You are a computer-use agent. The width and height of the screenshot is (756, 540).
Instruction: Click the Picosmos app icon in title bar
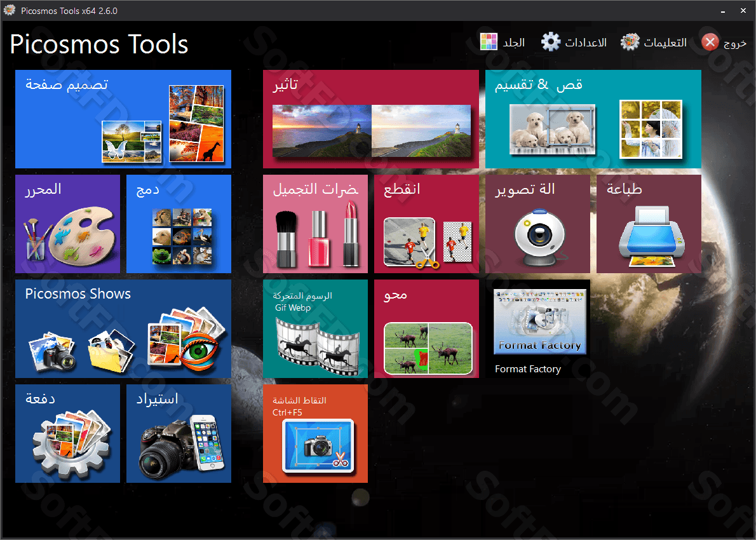[9, 10]
